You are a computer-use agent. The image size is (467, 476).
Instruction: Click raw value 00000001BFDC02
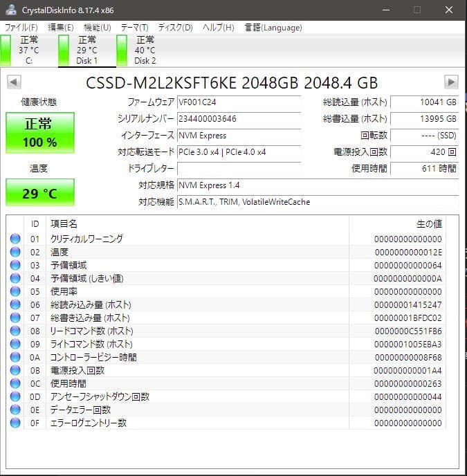click(x=408, y=318)
